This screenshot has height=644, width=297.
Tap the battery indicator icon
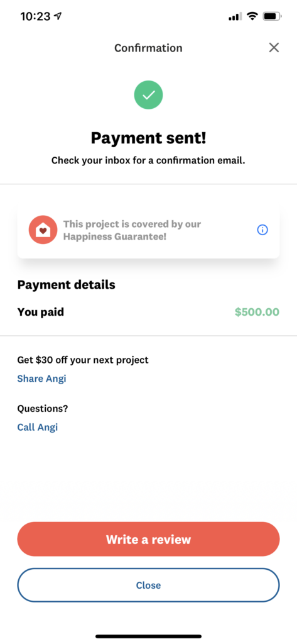273,16
